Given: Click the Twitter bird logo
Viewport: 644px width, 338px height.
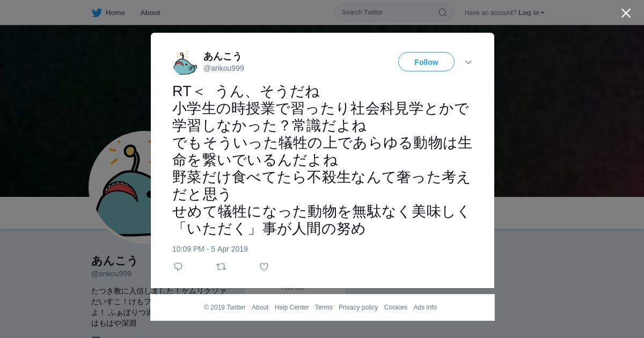Looking at the screenshot, I should point(97,12).
